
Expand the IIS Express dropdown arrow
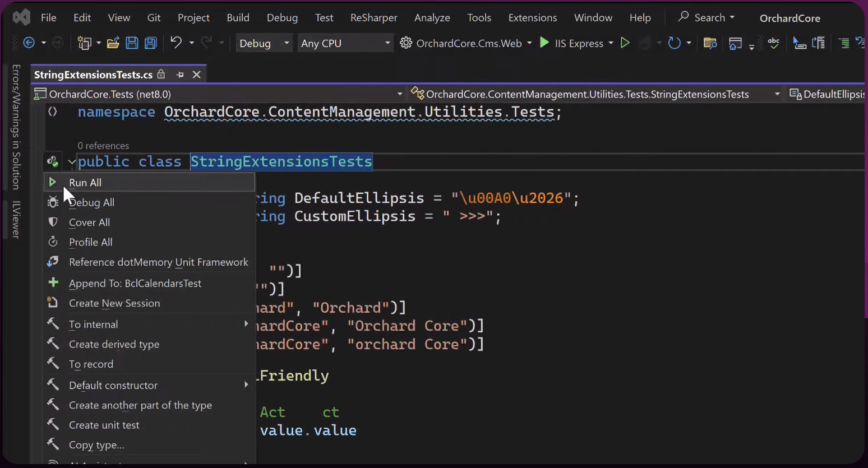click(x=611, y=43)
